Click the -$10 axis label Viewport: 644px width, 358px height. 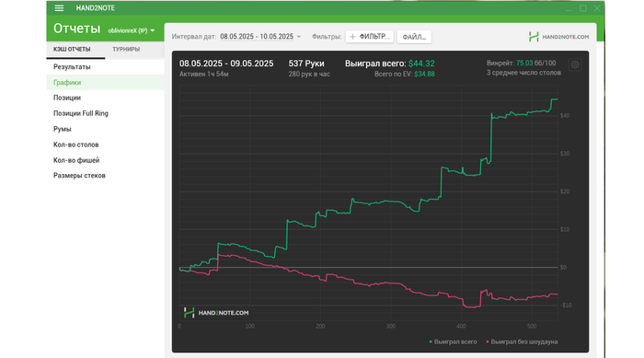point(566,305)
